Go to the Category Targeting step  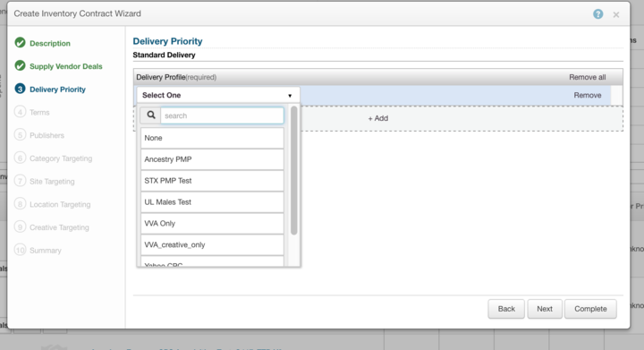click(61, 158)
